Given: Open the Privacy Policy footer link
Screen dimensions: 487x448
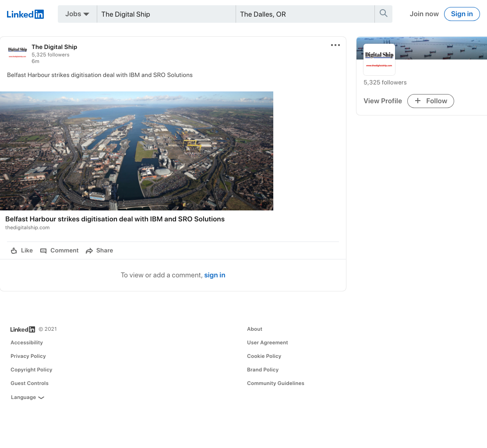Looking at the screenshot, I should tap(28, 356).
